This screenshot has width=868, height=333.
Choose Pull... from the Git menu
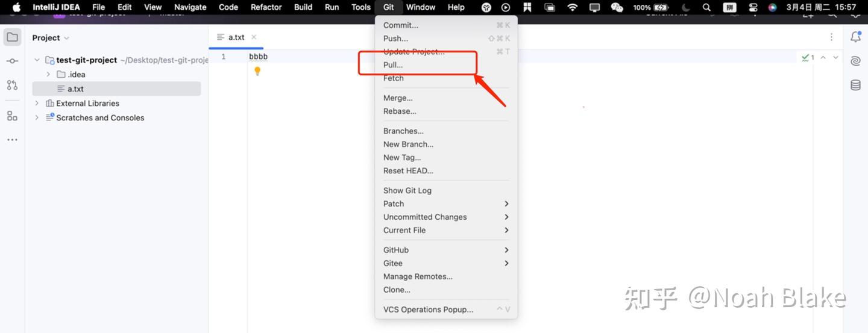393,65
